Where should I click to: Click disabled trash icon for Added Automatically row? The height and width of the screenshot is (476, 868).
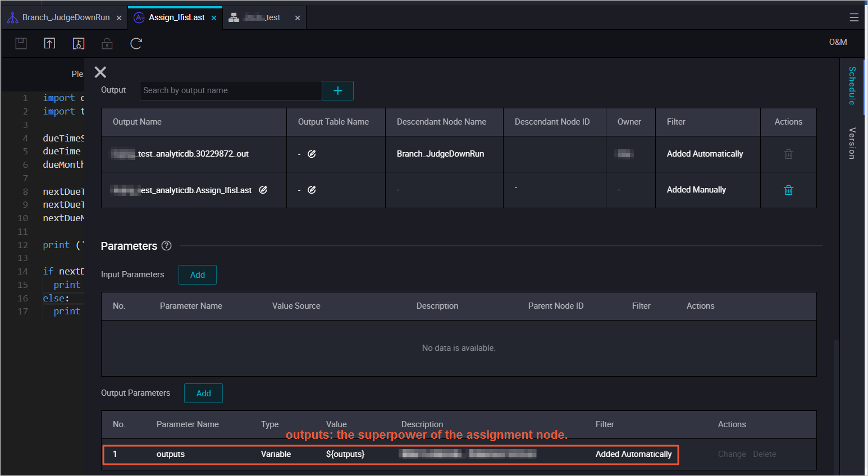coord(788,154)
